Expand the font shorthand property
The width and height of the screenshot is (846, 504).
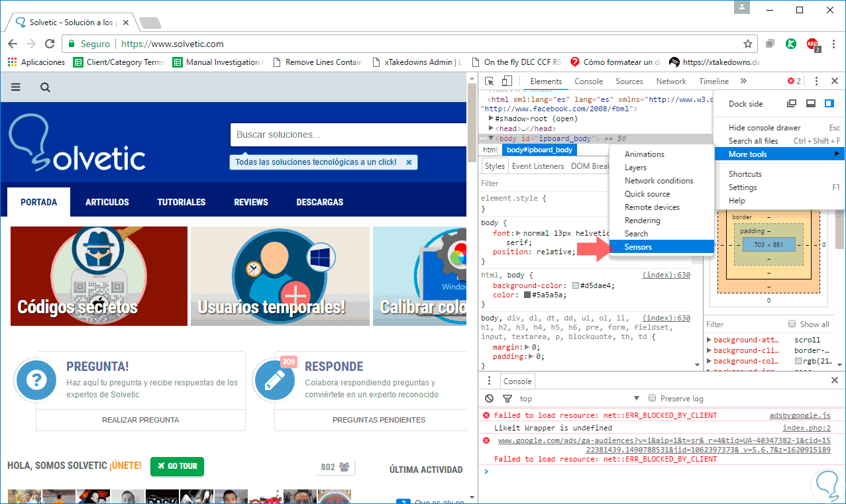[x=519, y=234]
